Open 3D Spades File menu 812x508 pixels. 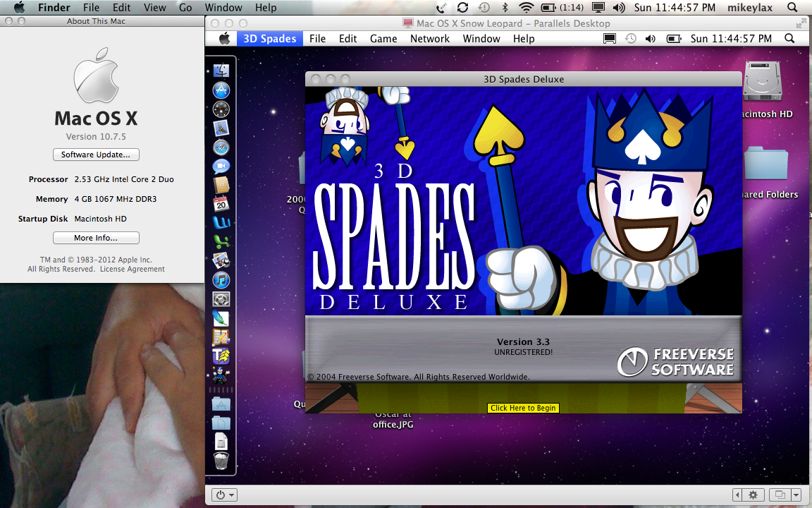[317, 38]
